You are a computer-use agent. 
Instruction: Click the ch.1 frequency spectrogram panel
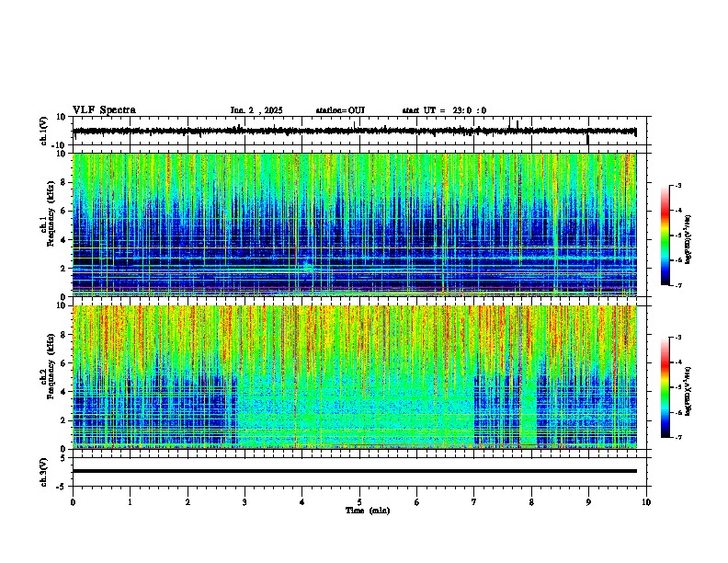(355, 224)
